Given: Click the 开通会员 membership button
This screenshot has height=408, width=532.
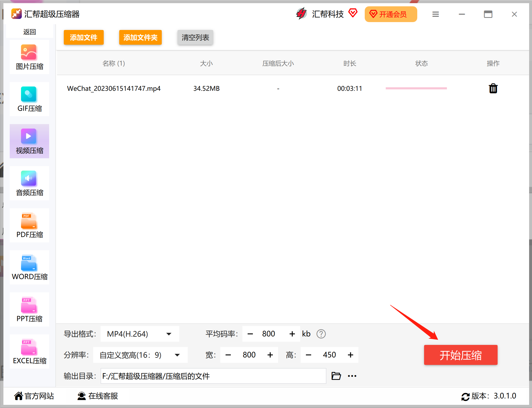Looking at the screenshot, I should (x=391, y=14).
